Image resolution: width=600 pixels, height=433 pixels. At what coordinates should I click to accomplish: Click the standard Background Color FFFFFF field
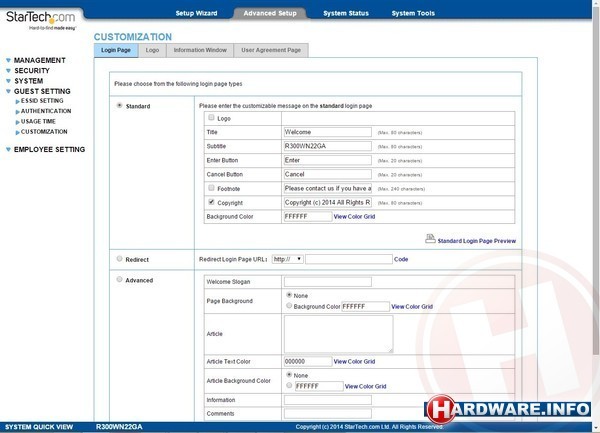point(308,216)
